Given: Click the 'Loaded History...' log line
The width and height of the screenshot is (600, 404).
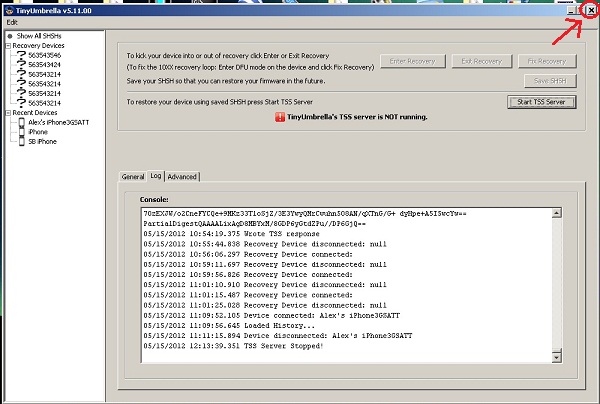Looking at the screenshot, I should pyautogui.click(x=229, y=326).
